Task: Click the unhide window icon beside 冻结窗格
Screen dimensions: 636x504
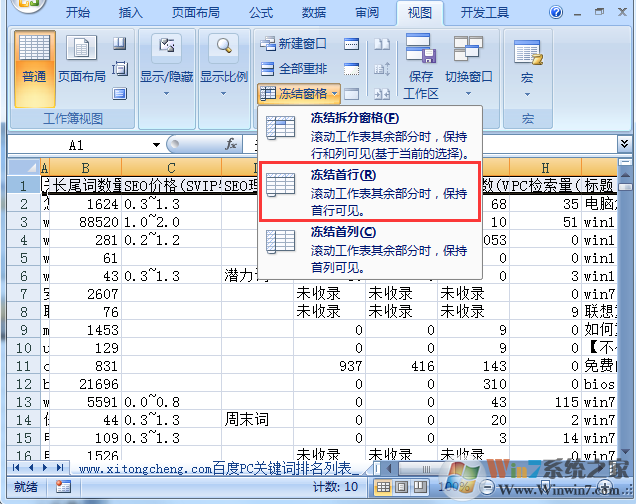Action: (x=351, y=94)
